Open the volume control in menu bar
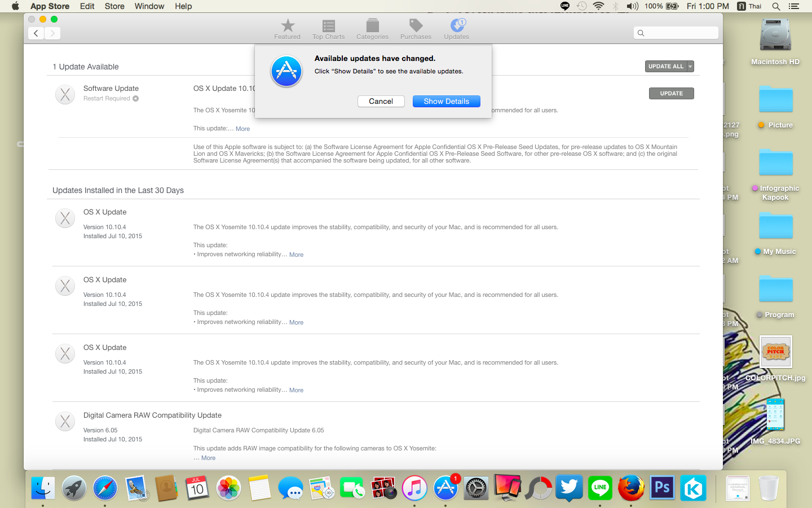 click(x=633, y=6)
